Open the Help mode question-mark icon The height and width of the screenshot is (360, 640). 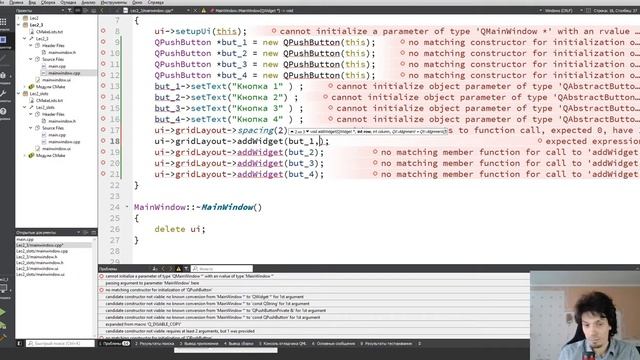click(x=3, y=111)
